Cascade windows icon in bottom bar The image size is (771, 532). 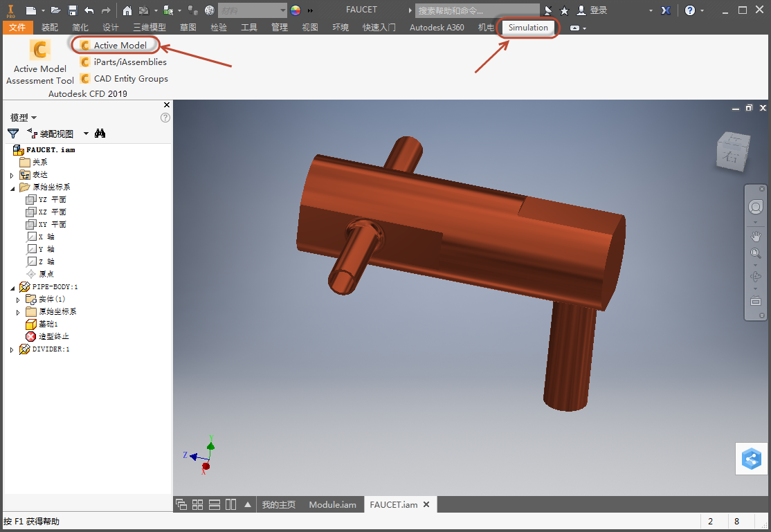click(x=181, y=504)
